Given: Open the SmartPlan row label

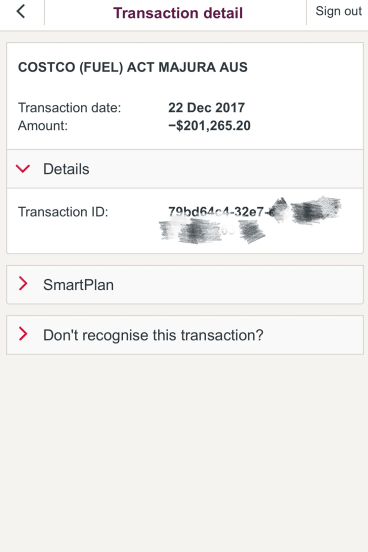Looking at the screenshot, I should [x=78, y=285].
